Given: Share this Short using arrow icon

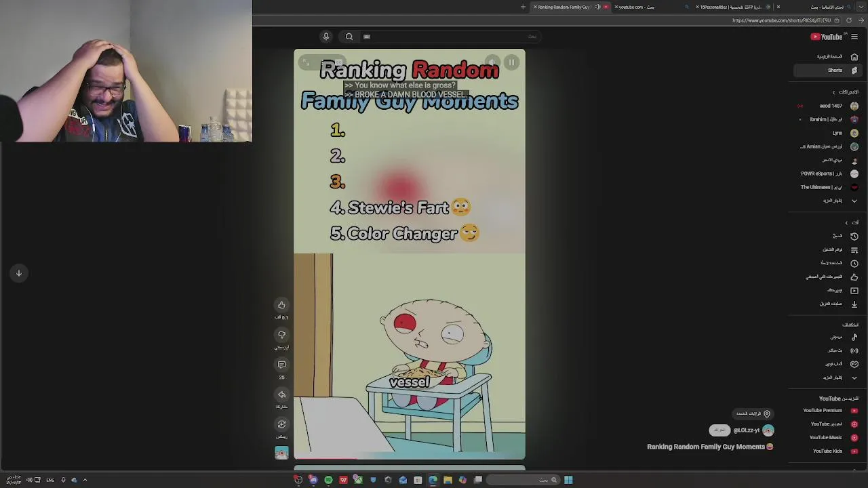Looking at the screenshot, I should click(281, 394).
